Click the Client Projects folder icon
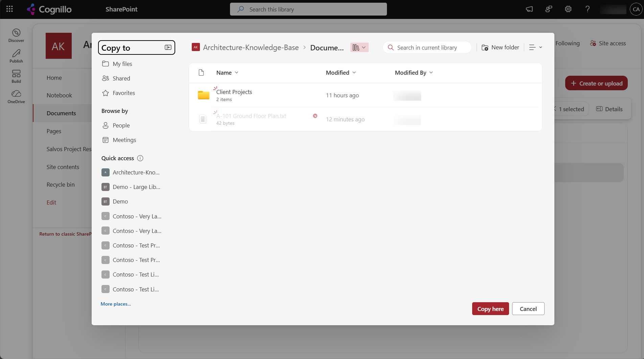The width and height of the screenshot is (644, 359). coord(203,95)
